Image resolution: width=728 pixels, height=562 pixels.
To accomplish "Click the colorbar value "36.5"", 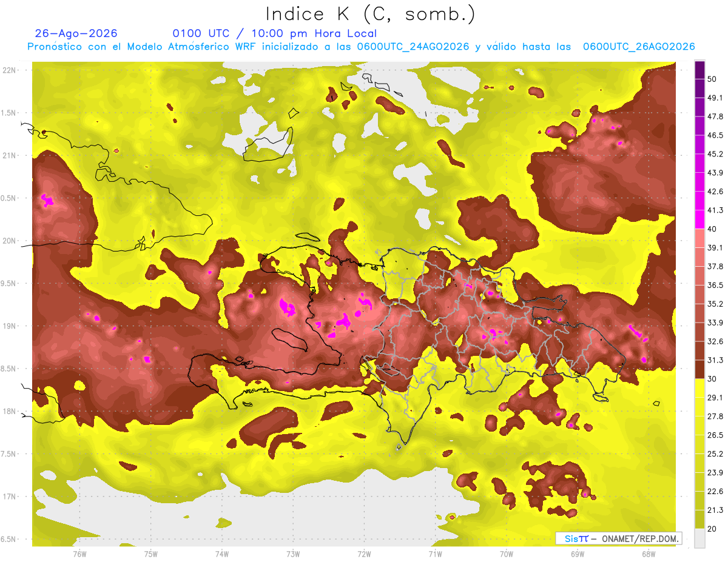I will pos(716,285).
